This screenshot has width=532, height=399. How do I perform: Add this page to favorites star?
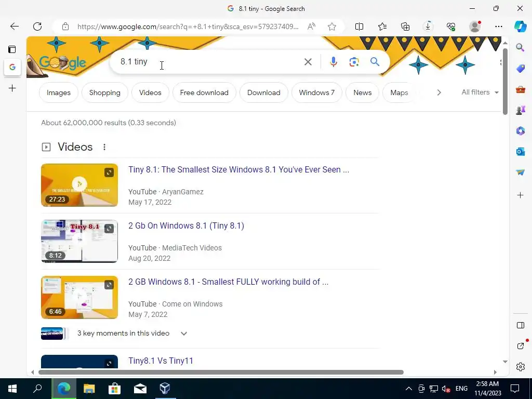click(x=332, y=26)
